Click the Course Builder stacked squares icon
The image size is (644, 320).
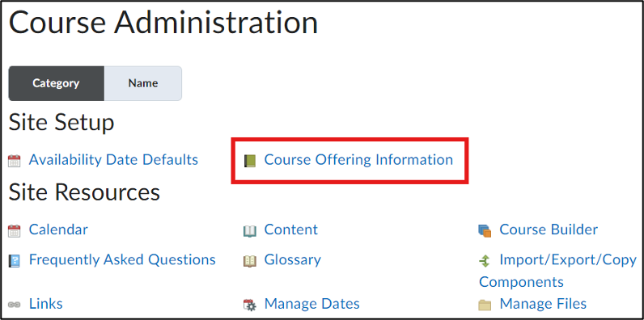485,231
